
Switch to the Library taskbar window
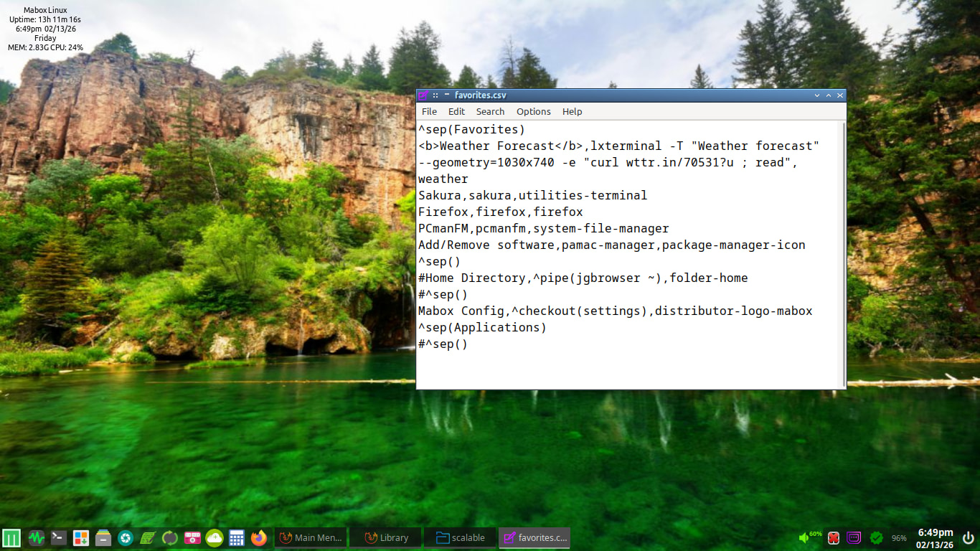pos(386,537)
